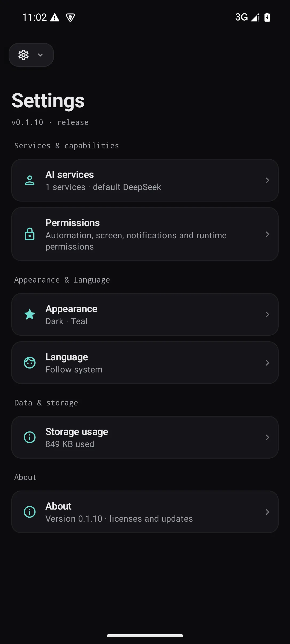Select the AI services title text
Viewport: 290px width, 644px height.
(x=70, y=175)
